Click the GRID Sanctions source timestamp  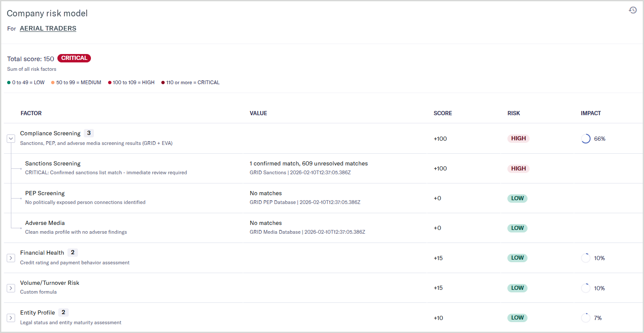[x=300, y=173]
